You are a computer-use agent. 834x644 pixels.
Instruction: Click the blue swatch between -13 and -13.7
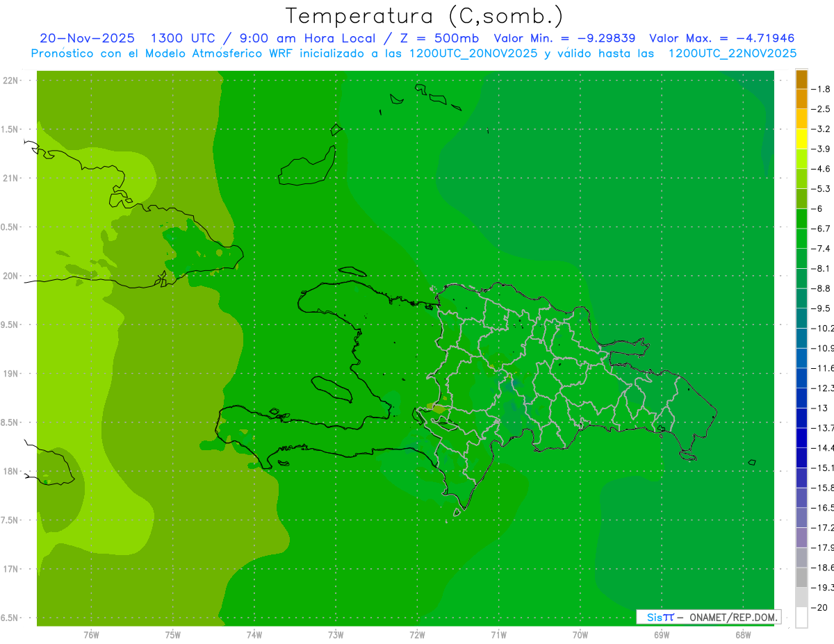[801, 418]
